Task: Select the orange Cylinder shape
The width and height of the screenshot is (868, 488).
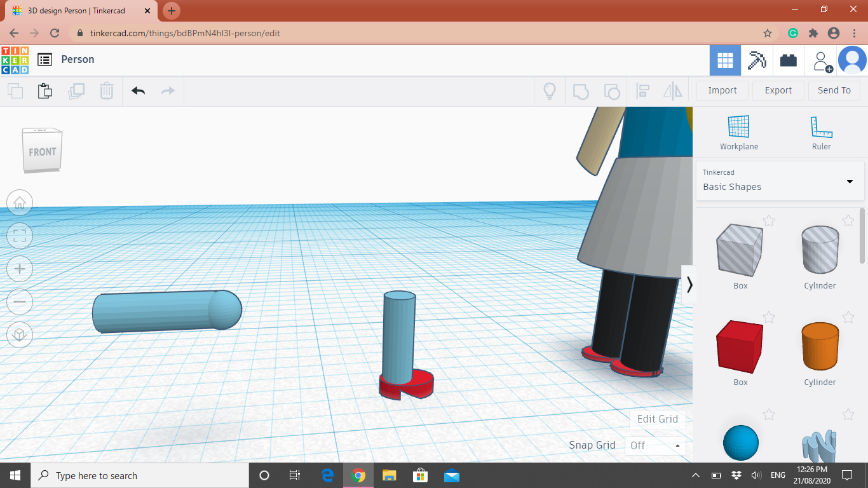Action: click(x=820, y=347)
